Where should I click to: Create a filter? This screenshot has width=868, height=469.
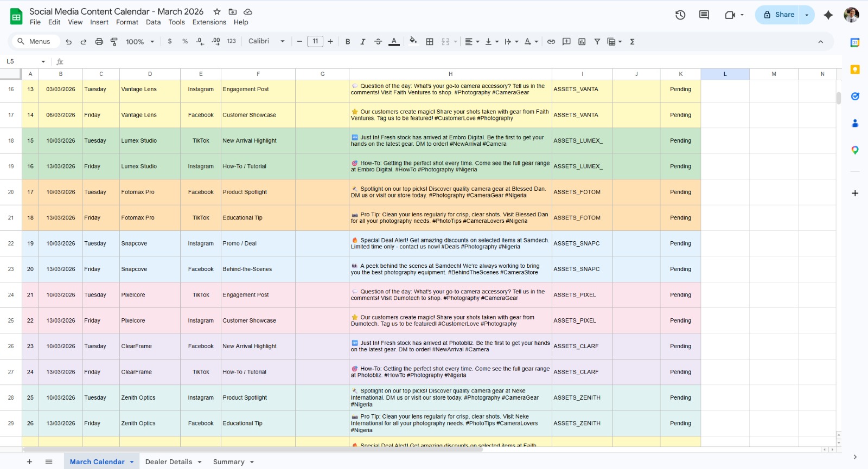coord(597,41)
